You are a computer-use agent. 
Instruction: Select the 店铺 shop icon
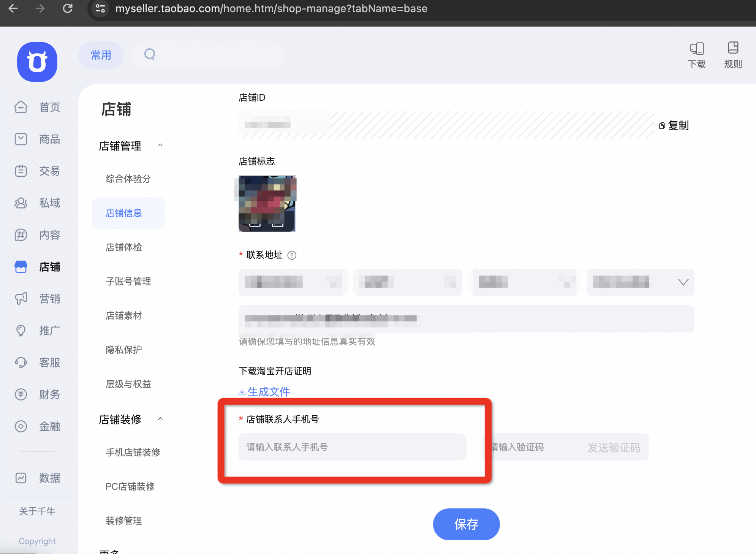[x=21, y=267]
